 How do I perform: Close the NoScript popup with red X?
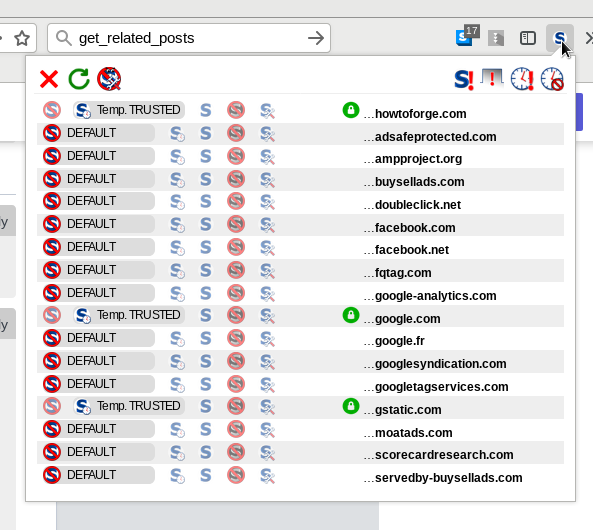pyautogui.click(x=49, y=79)
